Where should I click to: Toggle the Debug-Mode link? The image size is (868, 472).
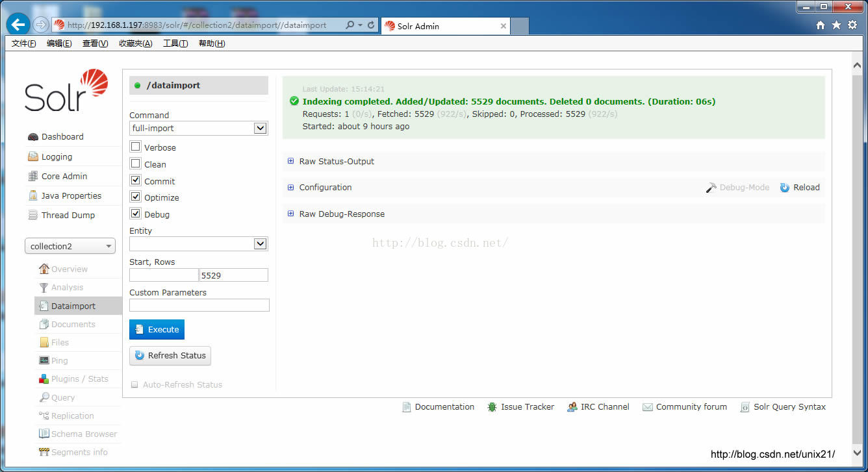click(737, 187)
